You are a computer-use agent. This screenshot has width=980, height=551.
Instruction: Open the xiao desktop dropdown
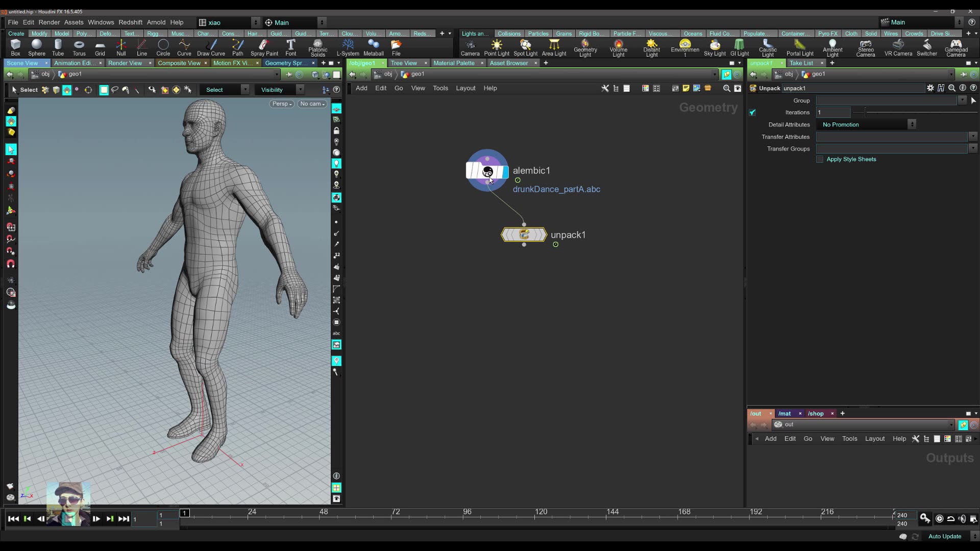click(x=229, y=22)
